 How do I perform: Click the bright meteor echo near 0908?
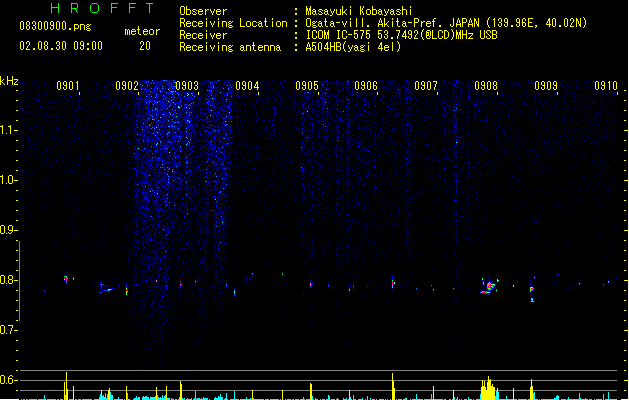click(x=489, y=286)
